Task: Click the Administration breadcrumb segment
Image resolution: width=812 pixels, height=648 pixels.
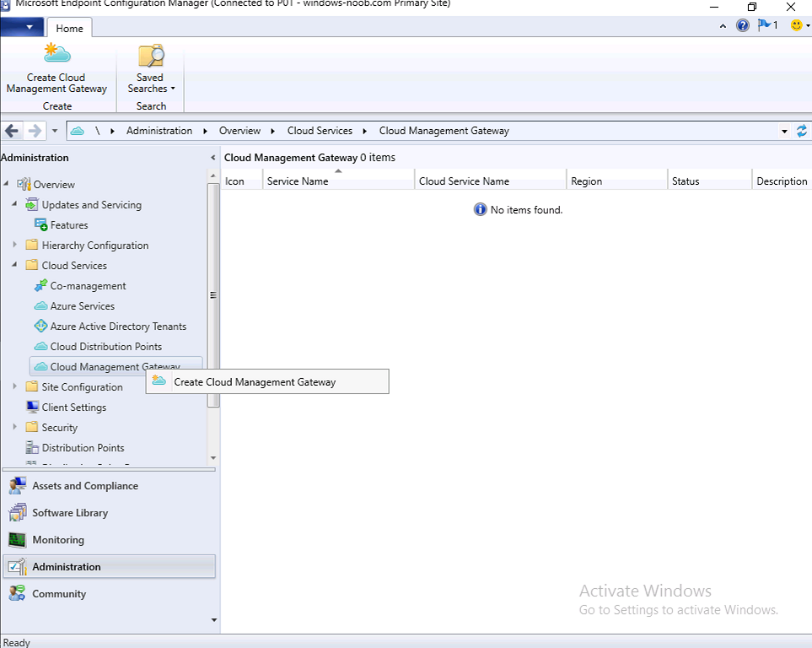Action: tap(159, 131)
